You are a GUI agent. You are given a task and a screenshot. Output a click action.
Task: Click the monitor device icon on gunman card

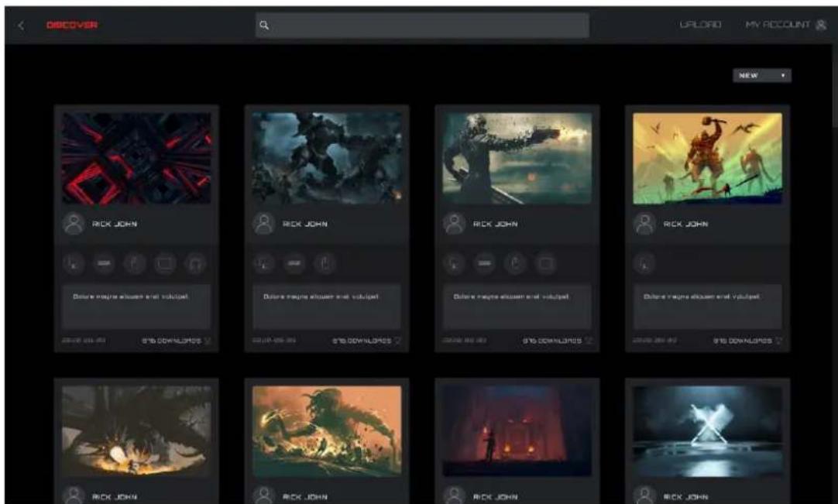point(545,263)
